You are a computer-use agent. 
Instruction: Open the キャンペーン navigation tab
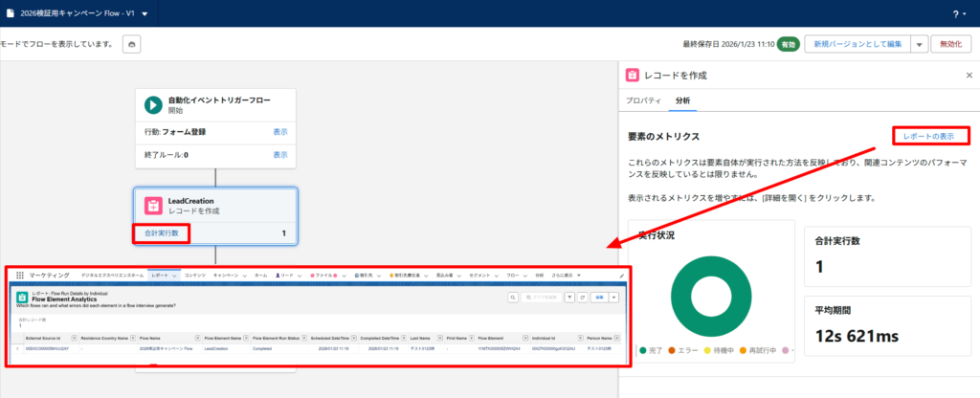click(x=226, y=276)
